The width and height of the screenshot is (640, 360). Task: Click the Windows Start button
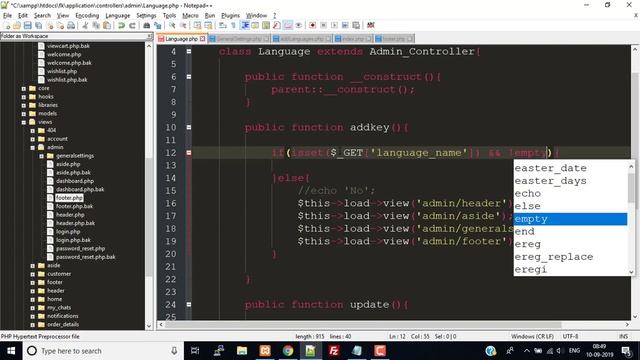click(x=11, y=351)
